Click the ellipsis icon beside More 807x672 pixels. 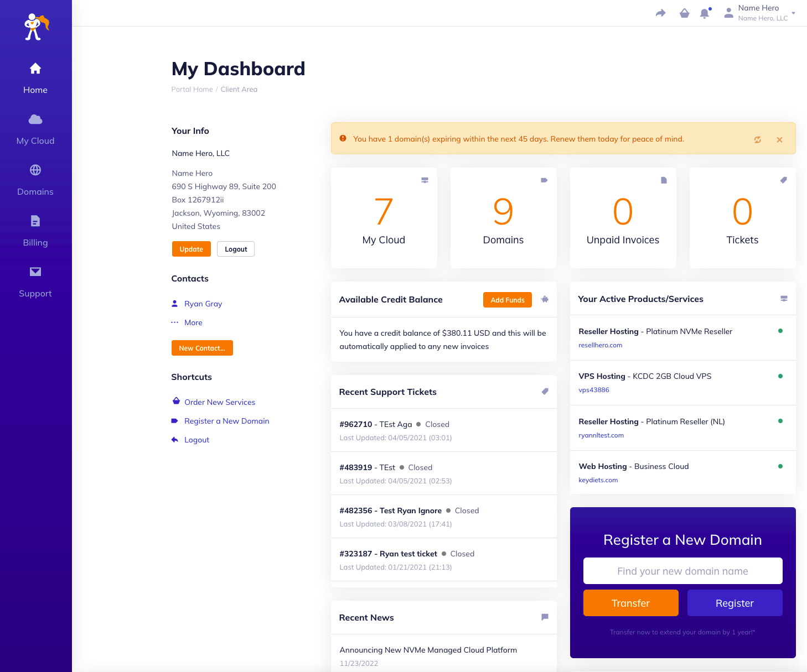(175, 322)
